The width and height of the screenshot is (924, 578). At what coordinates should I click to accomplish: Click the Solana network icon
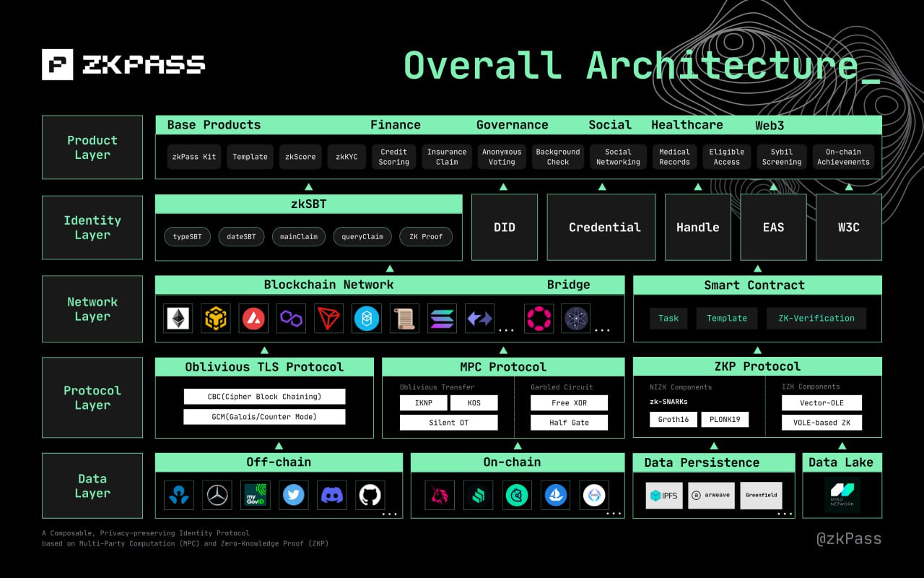[x=442, y=318]
